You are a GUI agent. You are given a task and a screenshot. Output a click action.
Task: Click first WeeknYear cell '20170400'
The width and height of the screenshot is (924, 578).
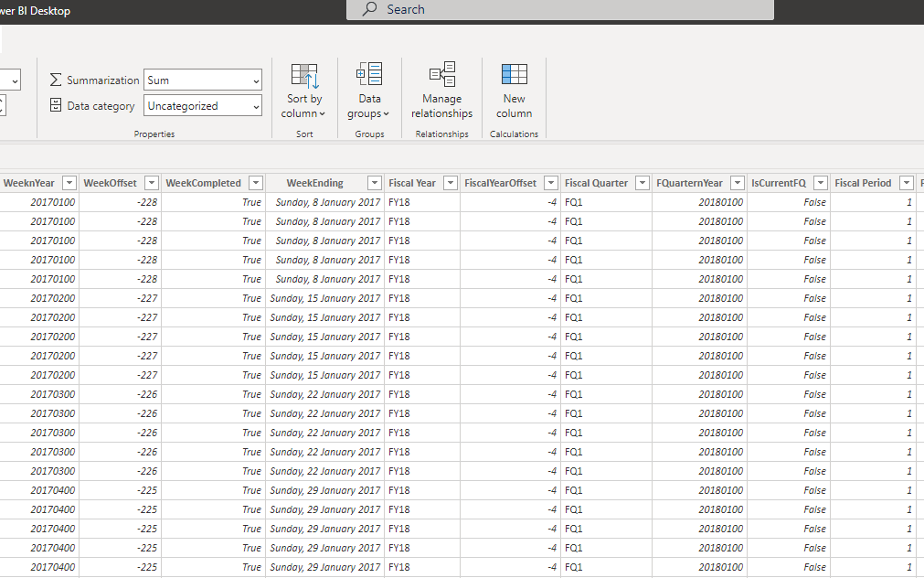pos(39,491)
